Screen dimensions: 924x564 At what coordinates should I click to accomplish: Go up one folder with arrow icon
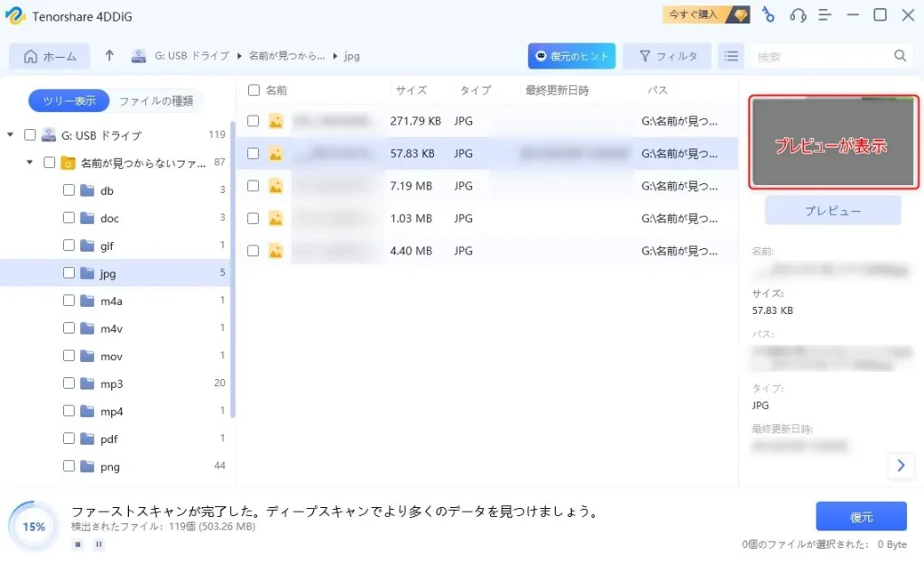pos(109,56)
